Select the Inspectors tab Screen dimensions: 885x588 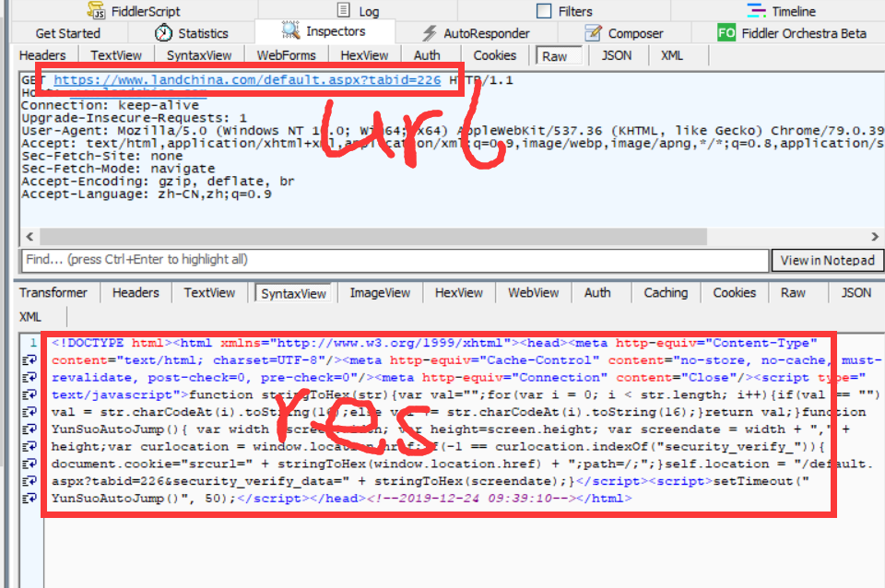click(x=324, y=31)
